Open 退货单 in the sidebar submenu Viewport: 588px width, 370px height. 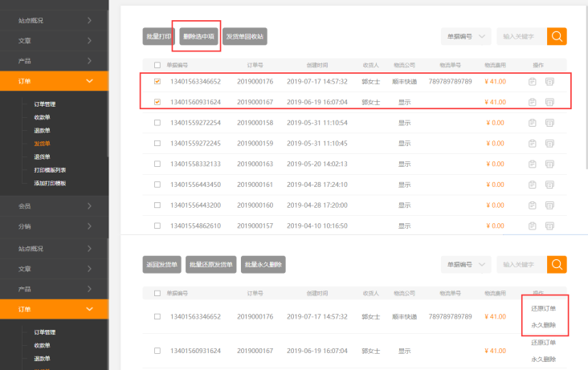(42, 157)
